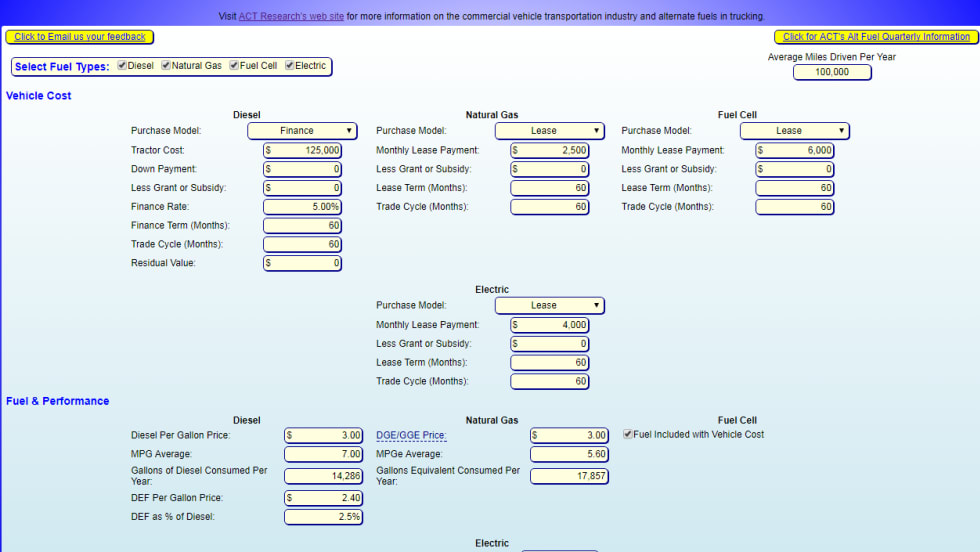
Task: Toggle the Natural Gas fuel type checkbox
Action: 166,66
